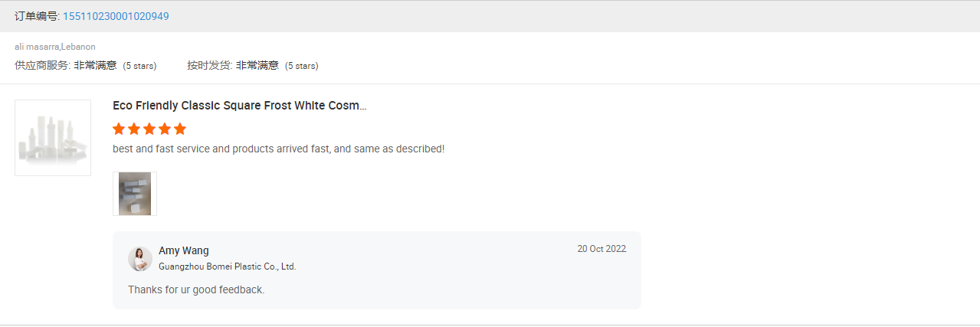This screenshot has height=327, width=980.
Task: Click the "Thanks for ur good feedback" reply
Action: [x=196, y=289]
